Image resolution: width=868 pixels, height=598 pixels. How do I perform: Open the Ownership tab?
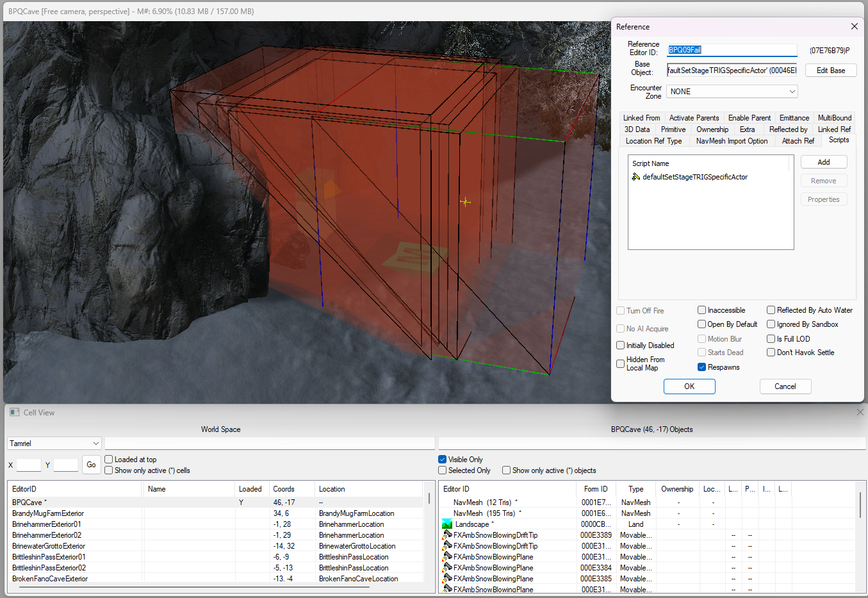coord(712,129)
